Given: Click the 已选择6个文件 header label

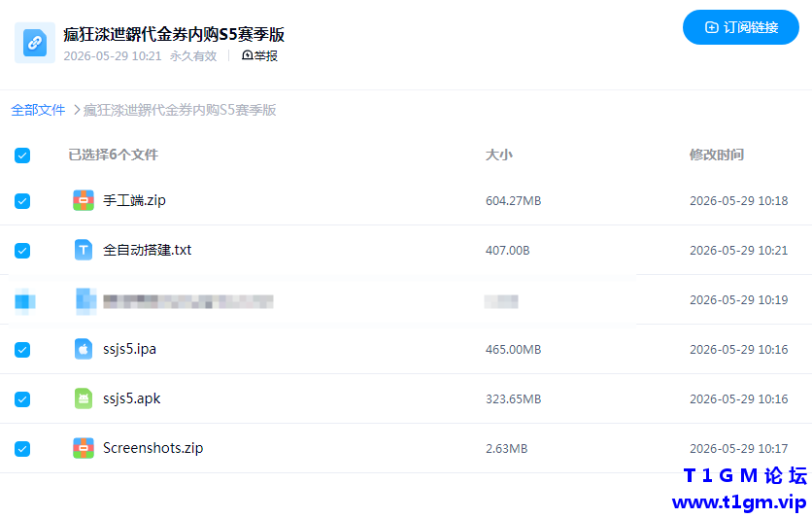Looking at the screenshot, I should 113,155.
